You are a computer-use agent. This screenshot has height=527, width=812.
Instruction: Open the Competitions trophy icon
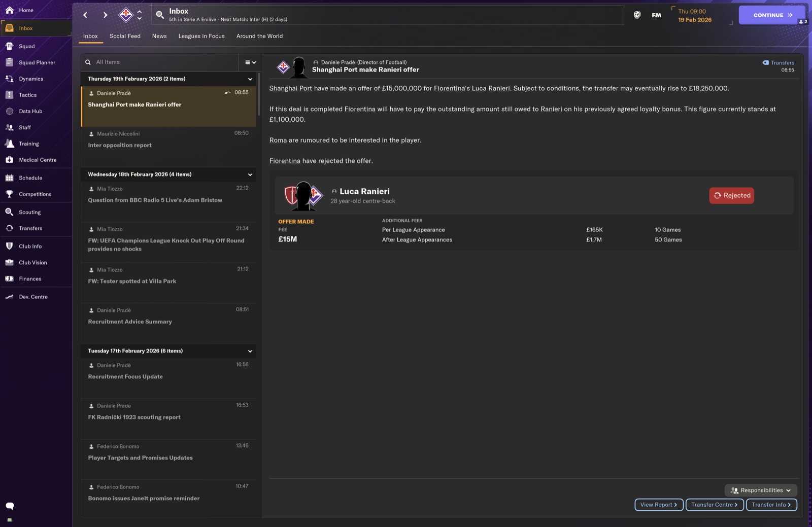[x=9, y=194]
